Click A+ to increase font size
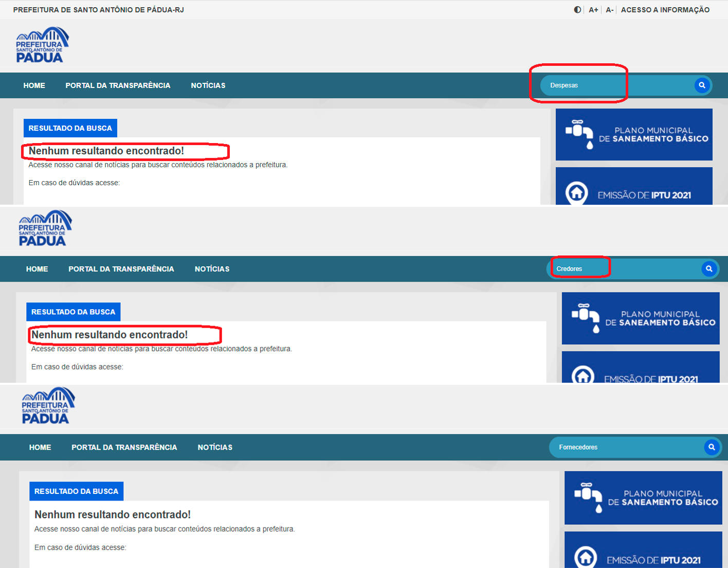Image resolution: width=728 pixels, height=568 pixels. 593,9
